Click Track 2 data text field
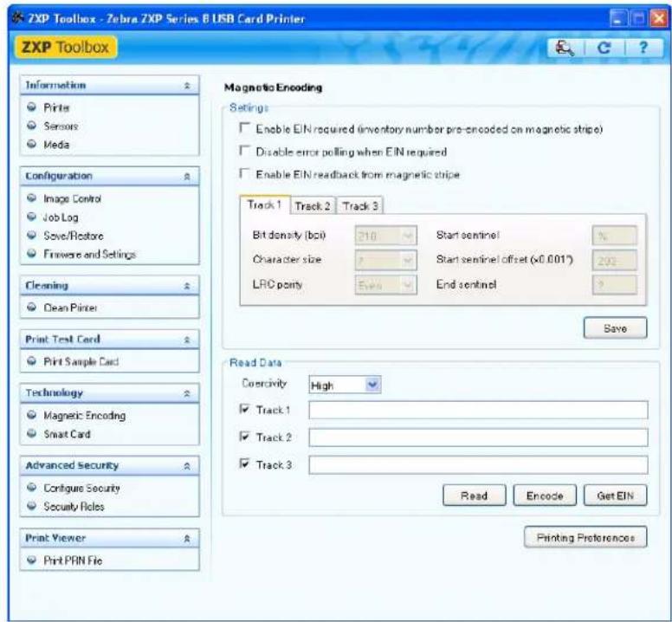 [x=478, y=437]
